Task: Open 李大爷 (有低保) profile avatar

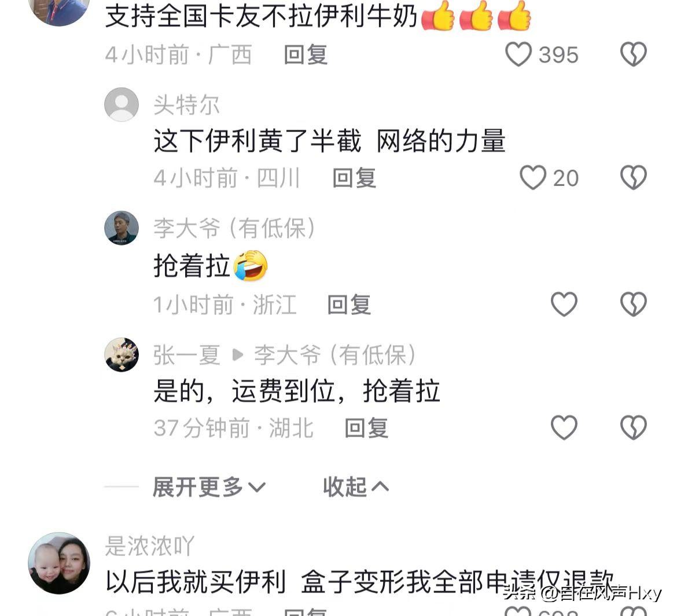Action: [x=122, y=228]
